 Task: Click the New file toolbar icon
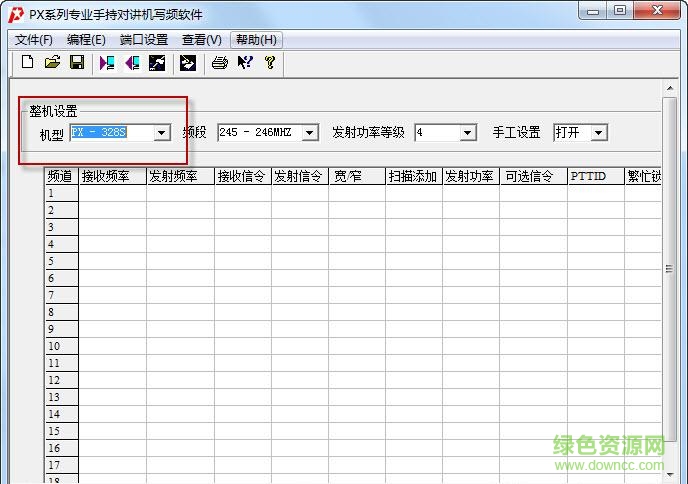pyautogui.click(x=27, y=63)
